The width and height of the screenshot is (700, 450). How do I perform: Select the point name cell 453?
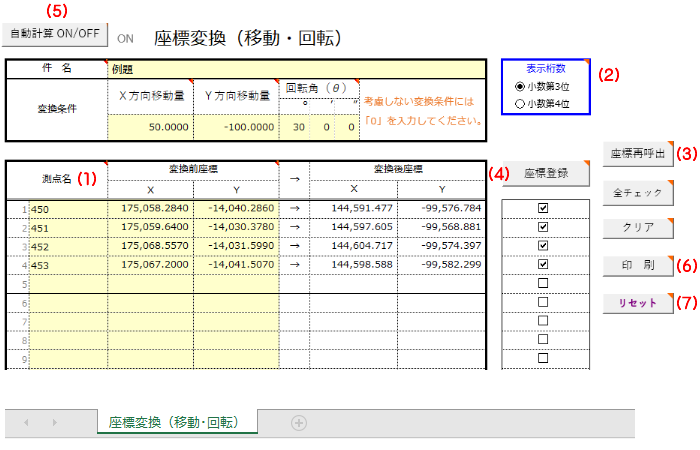click(x=68, y=265)
